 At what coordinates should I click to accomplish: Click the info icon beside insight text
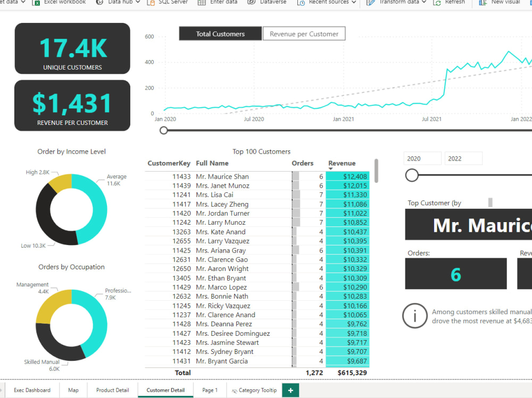[414, 316]
